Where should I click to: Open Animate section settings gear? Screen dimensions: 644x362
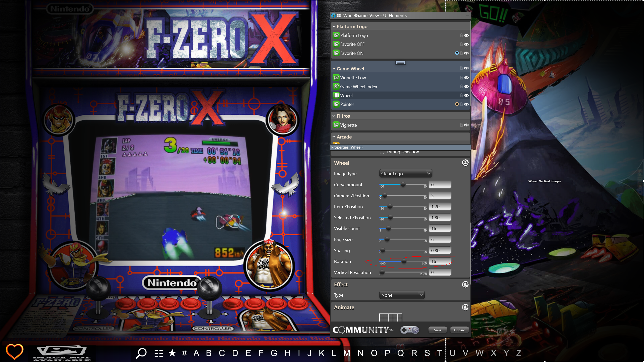point(465,307)
